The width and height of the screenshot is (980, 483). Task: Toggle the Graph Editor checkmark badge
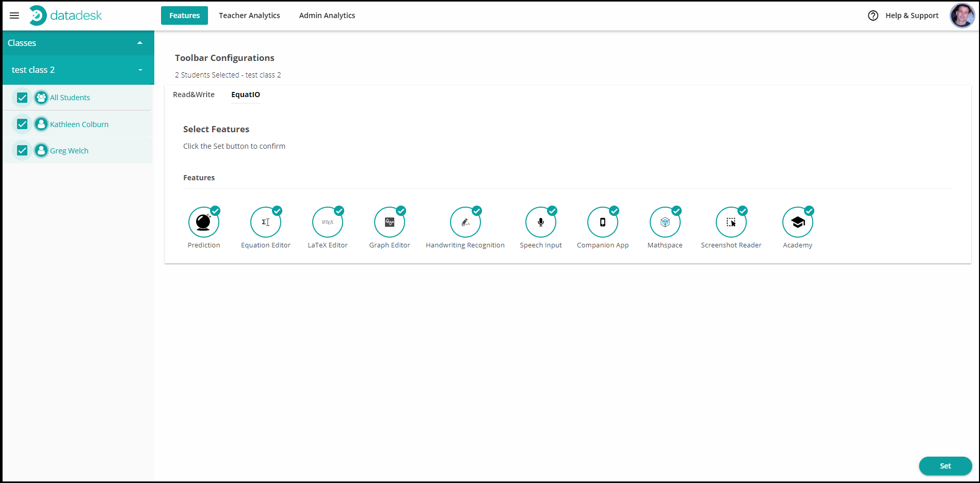pos(401,211)
